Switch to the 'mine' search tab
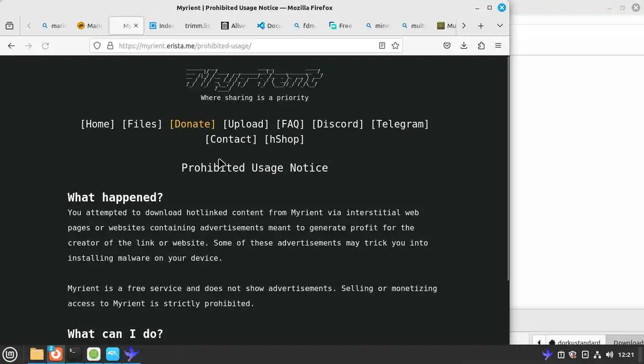Image resolution: width=644 pixels, height=364 pixels. click(x=377, y=26)
